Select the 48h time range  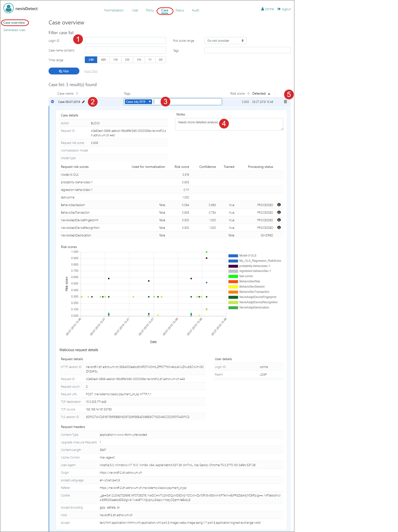coord(103,60)
